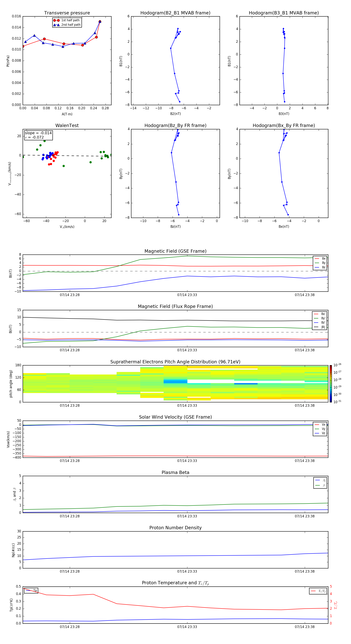The width and height of the screenshot is (351, 644).
Task: Select Bz' in the Flux Rope legend
Action: coord(320,323)
